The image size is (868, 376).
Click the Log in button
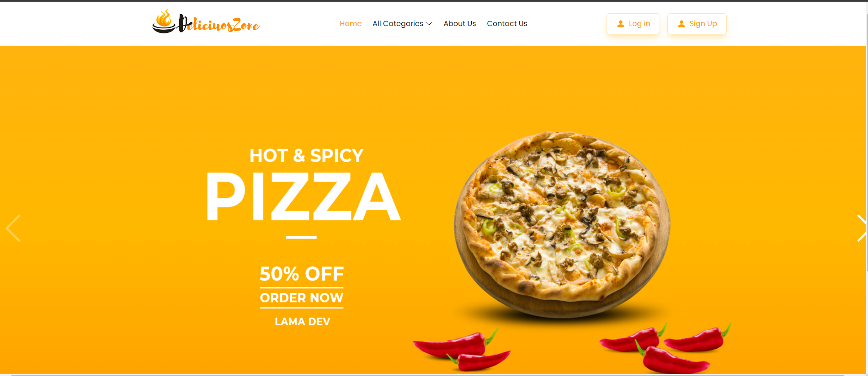click(633, 24)
